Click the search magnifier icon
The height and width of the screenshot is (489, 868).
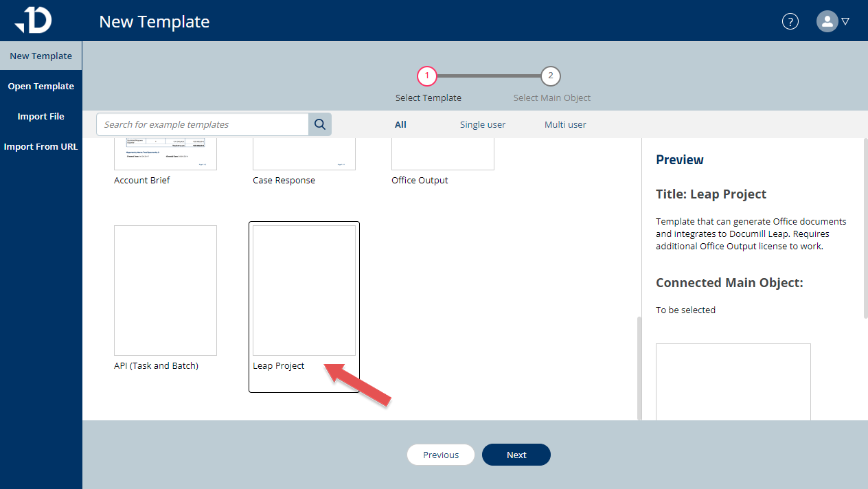pyautogui.click(x=319, y=124)
